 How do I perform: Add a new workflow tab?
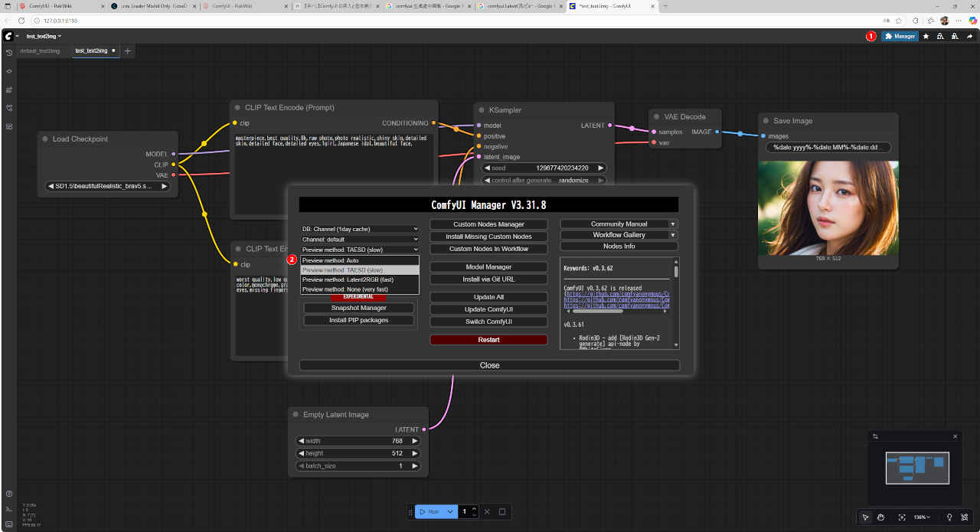(x=128, y=51)
